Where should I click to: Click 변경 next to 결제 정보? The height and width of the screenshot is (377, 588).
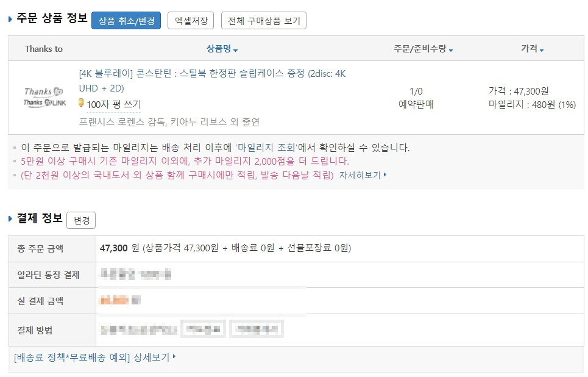(x=80, y=220)
